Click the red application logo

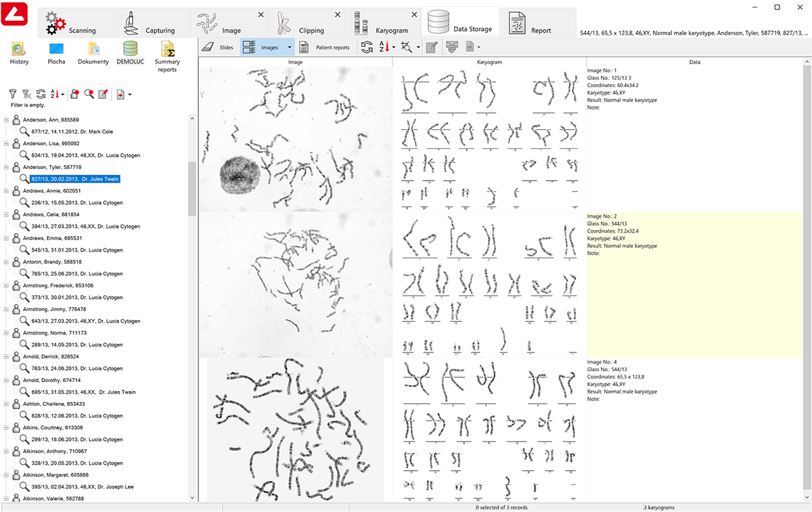[14, 14]
